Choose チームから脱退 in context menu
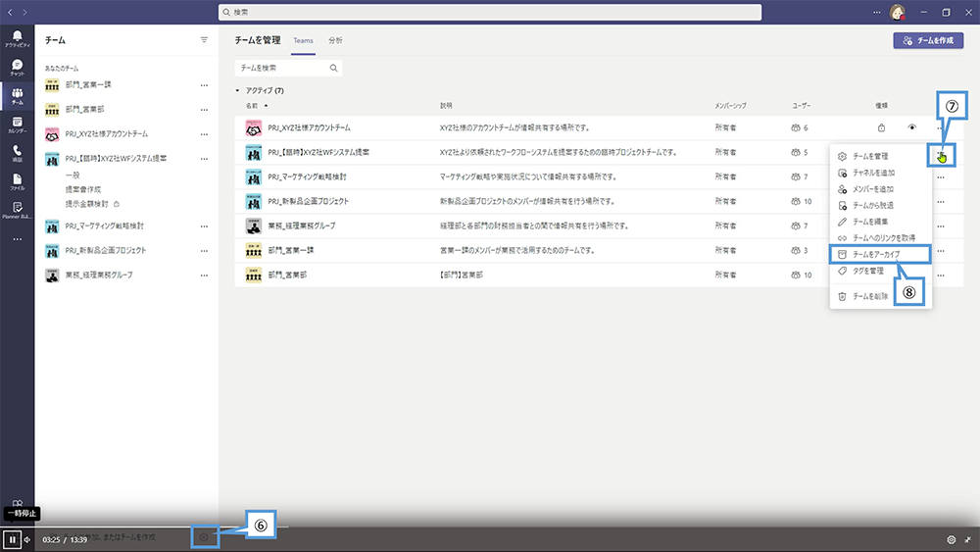This screenshot has width=980, height=552. point(881,205)
